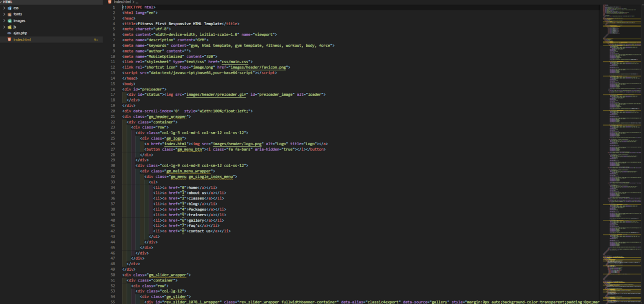Click index.html in the breadcrumb

(x=122, y=2)
